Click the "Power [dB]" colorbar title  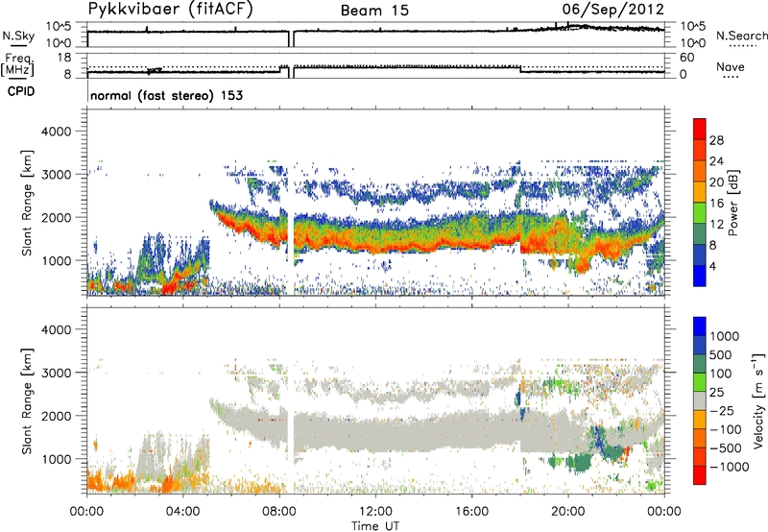[733, 203]
